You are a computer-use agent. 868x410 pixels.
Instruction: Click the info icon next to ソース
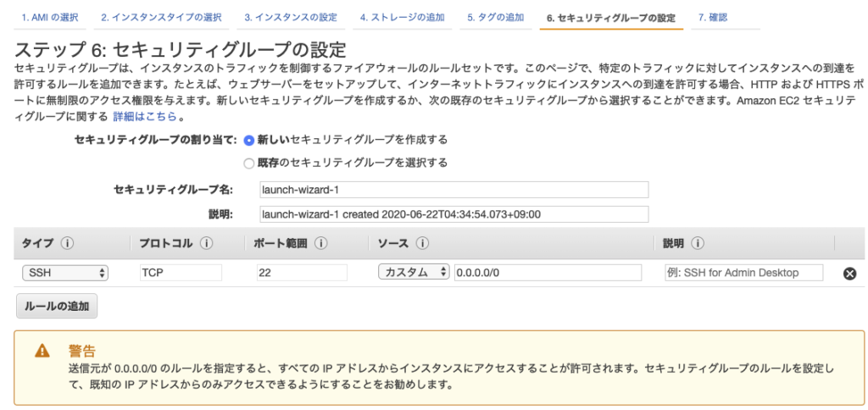(421, 244)
